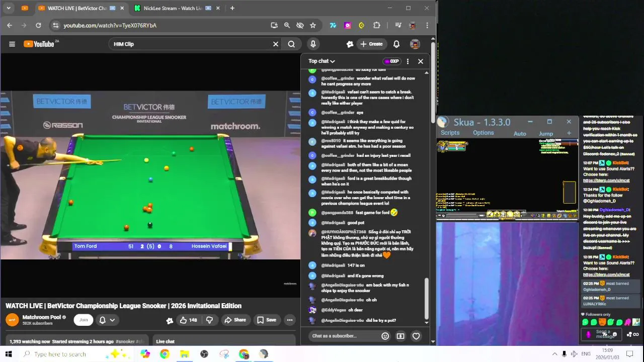
Task: Like the video with thumbs up 148
Action: 189,320
